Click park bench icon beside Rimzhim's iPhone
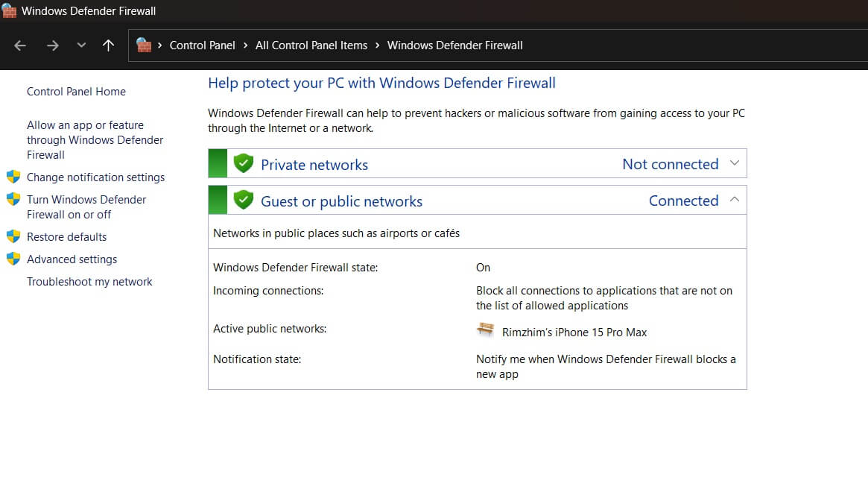This screenshot has width=868, height=498. click(x=486, y=330)
